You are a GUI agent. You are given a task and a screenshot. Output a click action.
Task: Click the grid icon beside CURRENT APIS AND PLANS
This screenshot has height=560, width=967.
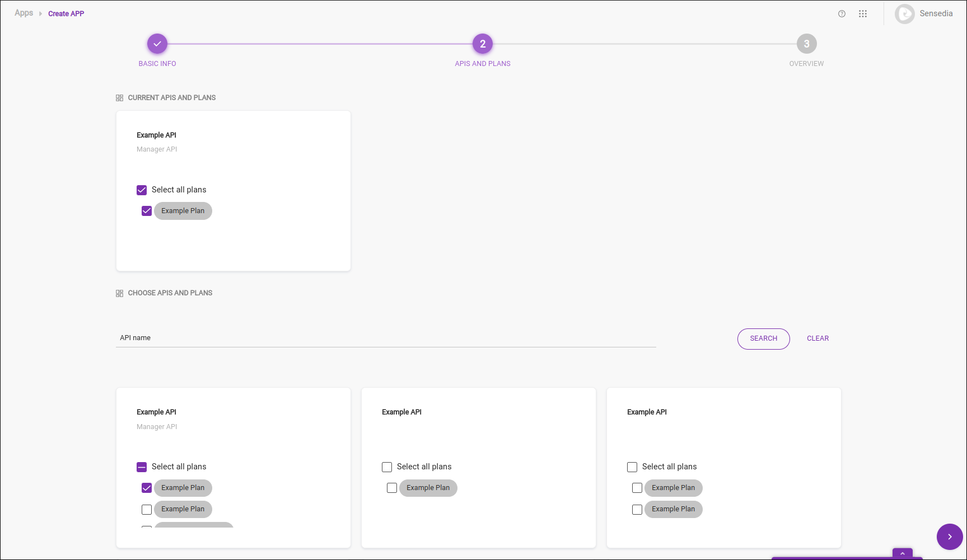click(x=119, y=97)
